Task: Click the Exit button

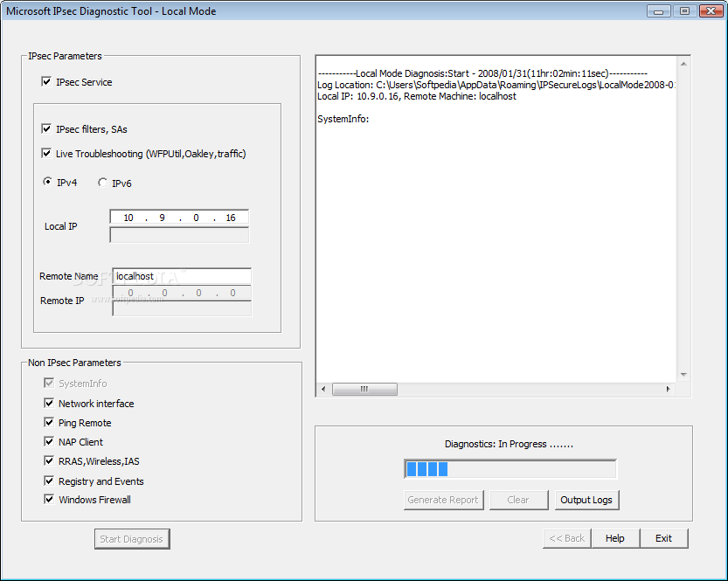Action: [664, 538]
